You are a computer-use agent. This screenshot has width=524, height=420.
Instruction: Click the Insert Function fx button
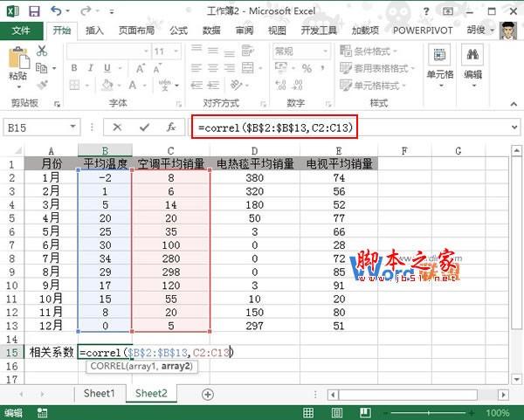[x=171, y=127]
